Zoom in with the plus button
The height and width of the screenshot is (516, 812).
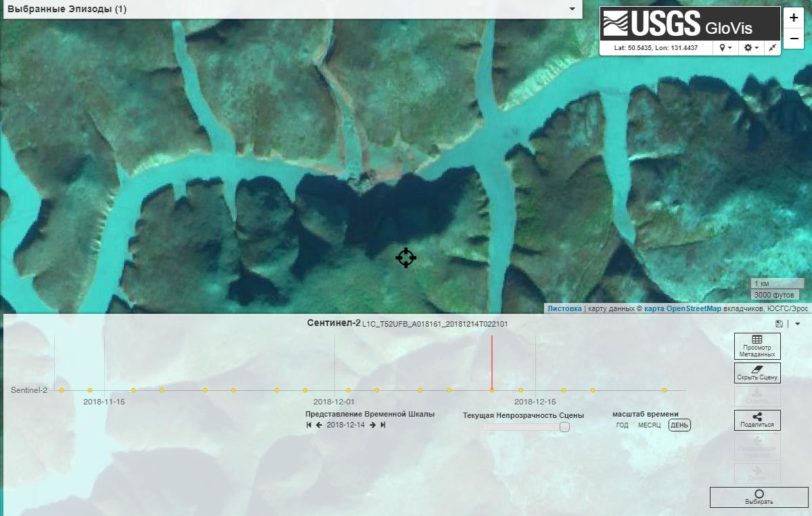pyautogui.click(x=794, y=18)
